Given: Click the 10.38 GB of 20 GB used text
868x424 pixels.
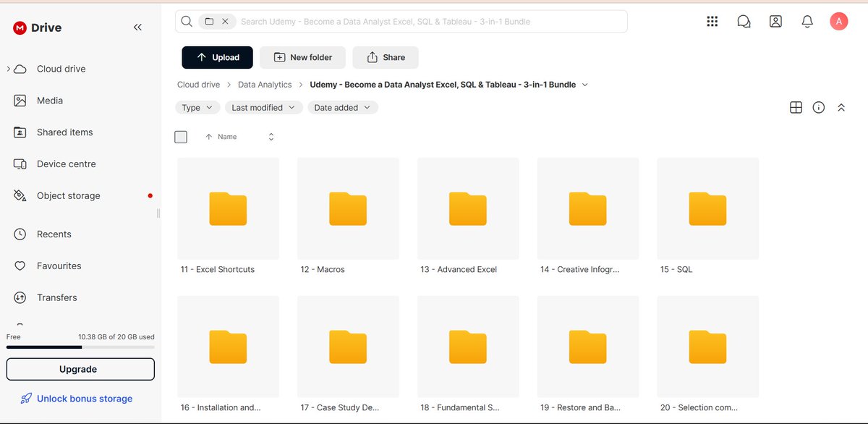Looking at the screenshot, I should pos(116,337).
